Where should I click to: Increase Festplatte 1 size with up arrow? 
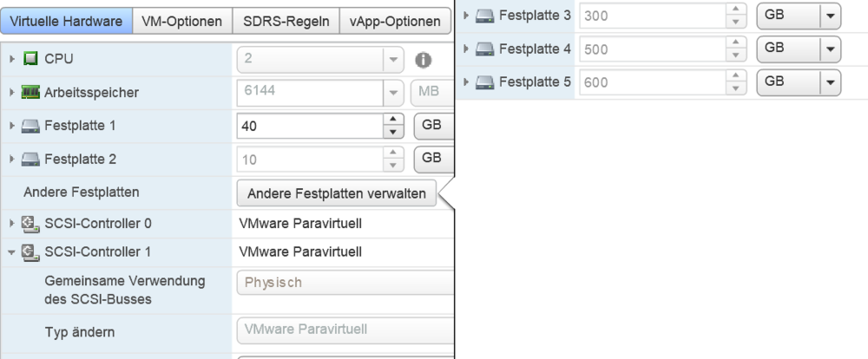pyautogui.click(x=394, y=120)
